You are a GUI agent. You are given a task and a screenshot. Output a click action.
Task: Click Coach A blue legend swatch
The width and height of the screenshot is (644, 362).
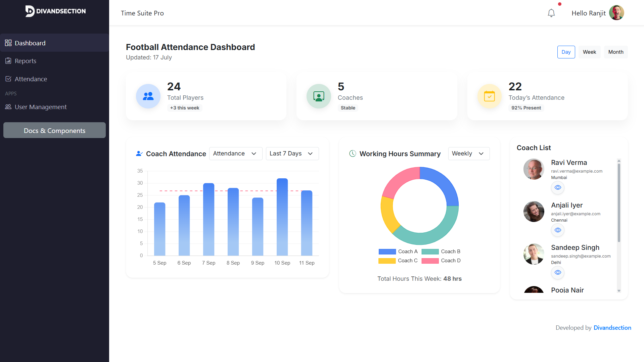click(x=387, y=252)
